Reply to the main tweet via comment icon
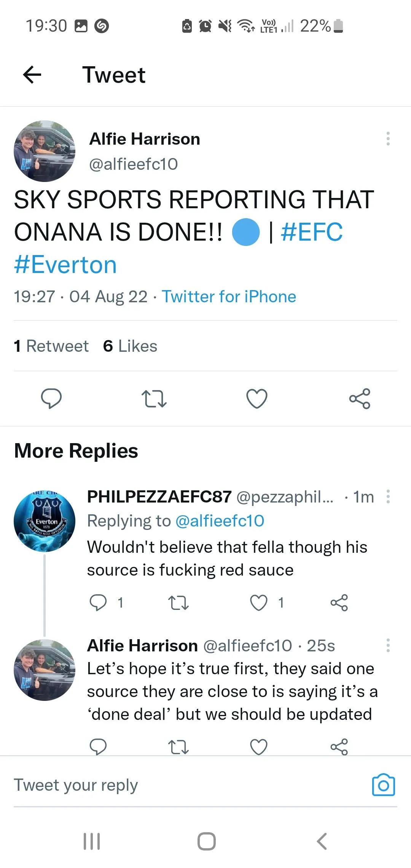This screenshot has height=868, width=411. [x=51, y=398]
